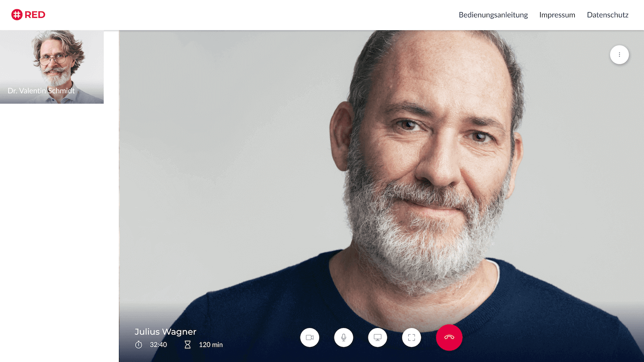Viewport: 644px width, 362px height.
Task: Click the RED logo
Action: 28,15
